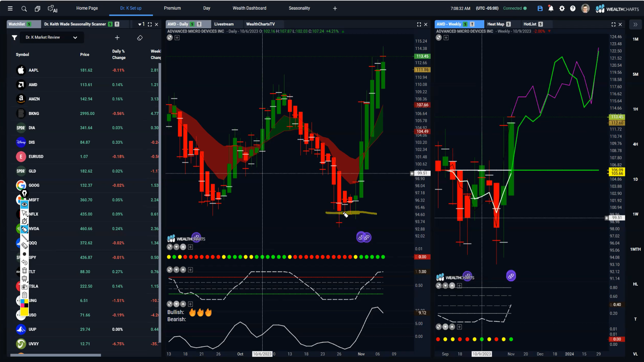This screenshot has width=644, height=362.
Task: Click the brush size dot tool
Action: (24, 254)
